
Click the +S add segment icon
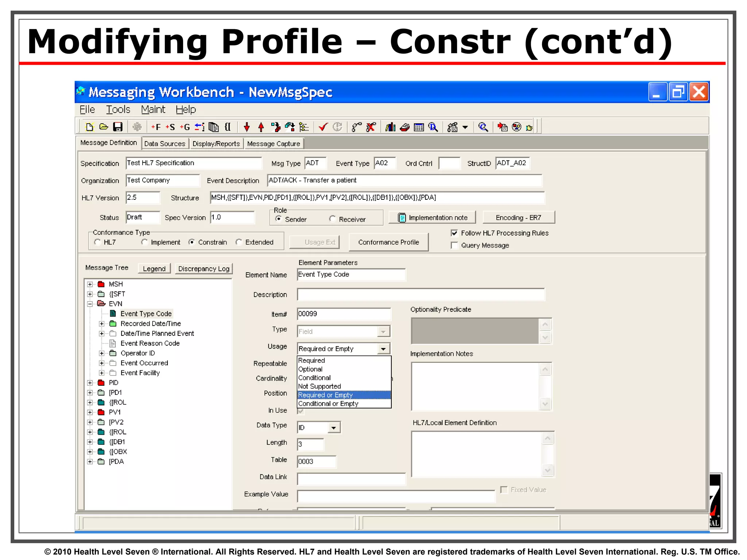(170, 127)
